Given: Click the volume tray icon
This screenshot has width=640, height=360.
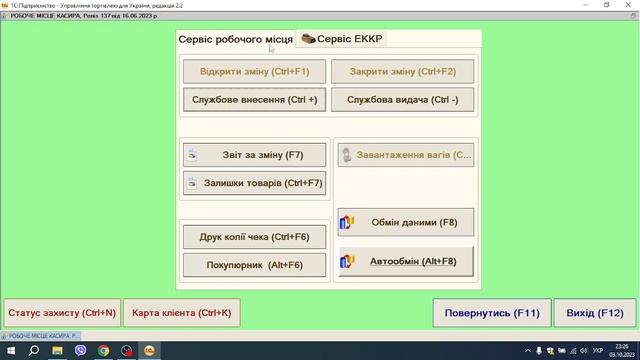Looking at the screenshot, I should [x=584, y=351].
